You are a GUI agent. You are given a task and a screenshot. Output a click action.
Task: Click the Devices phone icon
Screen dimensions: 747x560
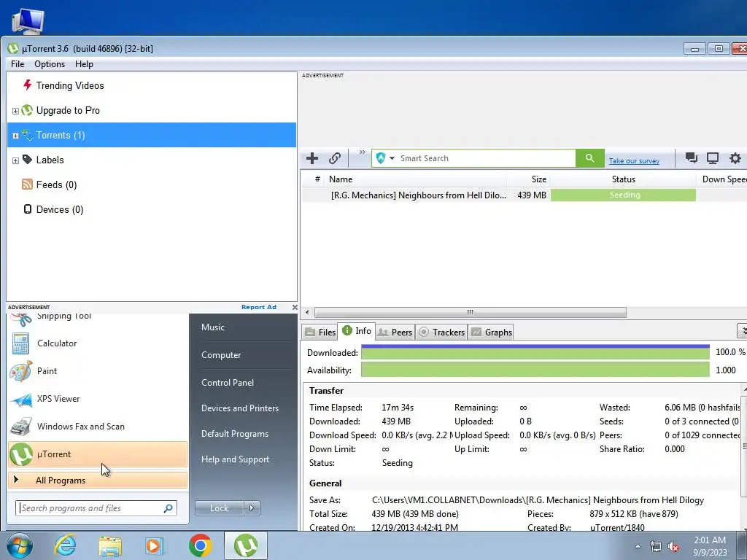click(x=28, y=209)
